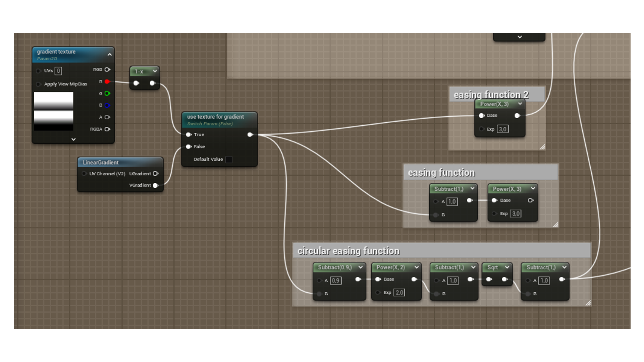Image resolution: width=644 pixels, height=362 pixels.
Task: Expand bottom arrow of gradient texture node
Action: (73, 139)
